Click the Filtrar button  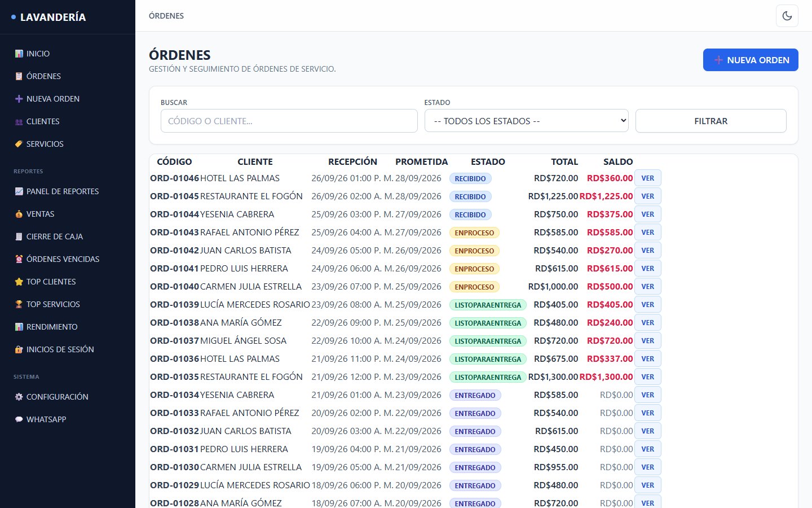coord(711,121)
